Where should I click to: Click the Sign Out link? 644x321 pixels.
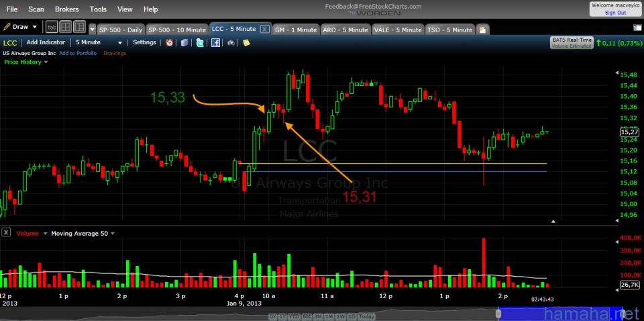[x=615, y=13]
